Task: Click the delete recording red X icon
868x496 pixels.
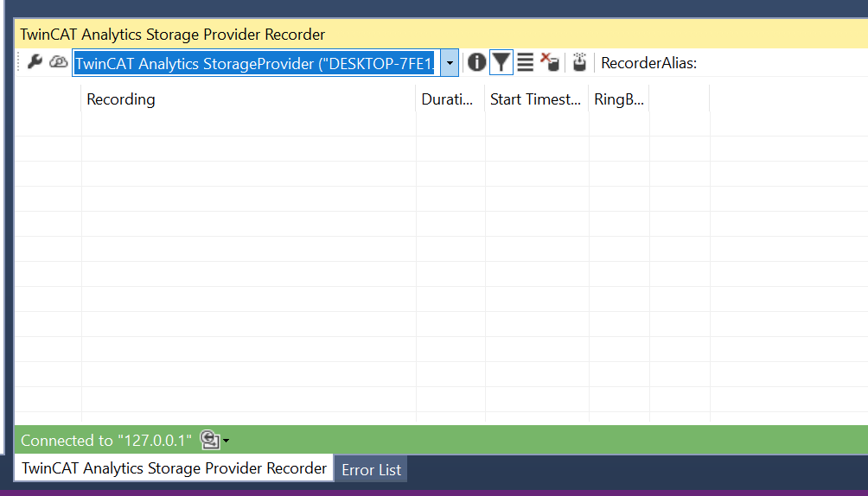Action: coord(550,62)
